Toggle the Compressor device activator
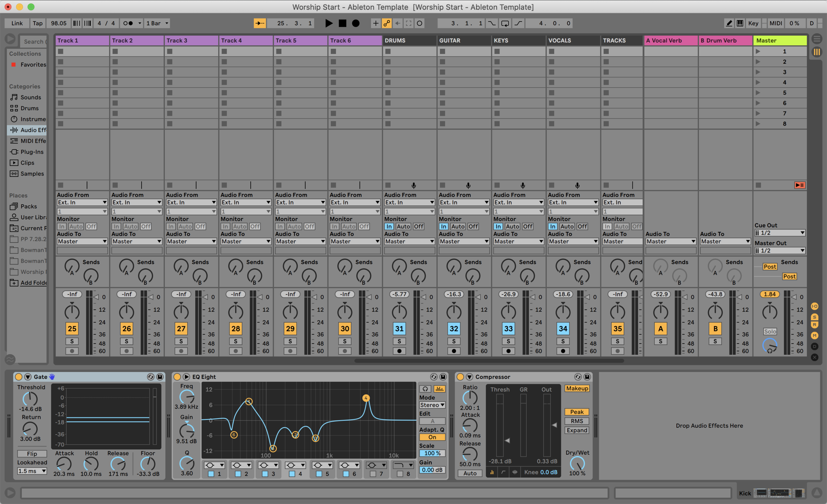The height and width of the screenshot is (504, 827). [x=460, y=377]
